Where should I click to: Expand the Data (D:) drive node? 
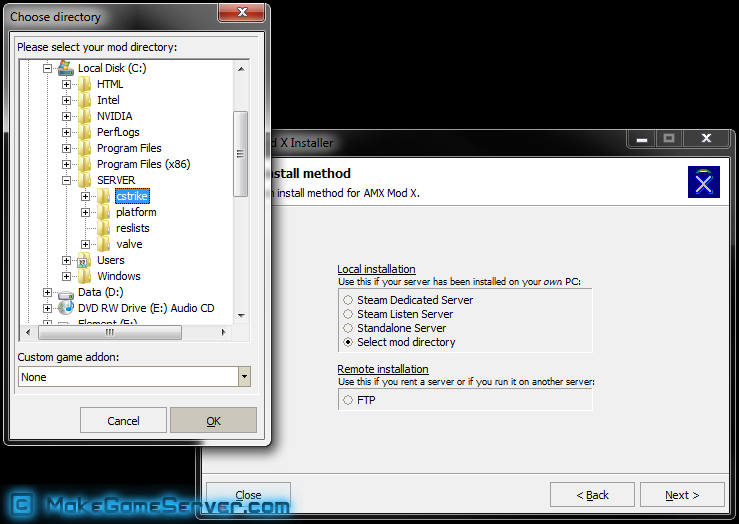pos(47,293)
